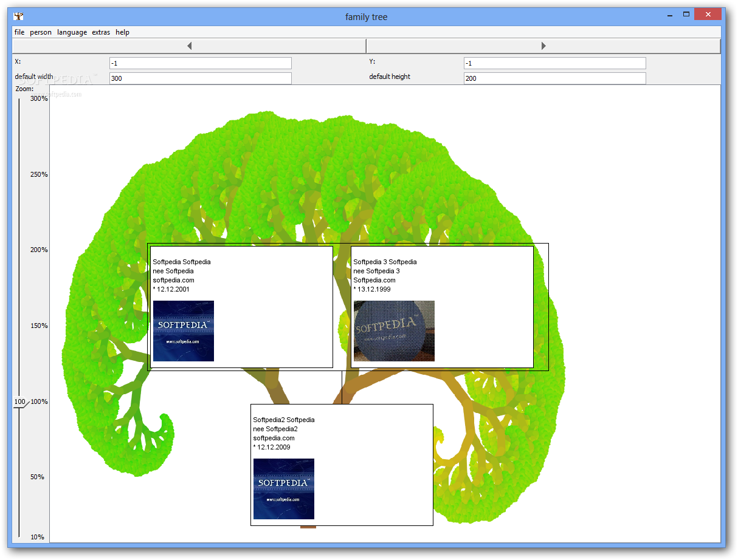
Task: Click the birth date * 13.12.1999
Action: tap(372, 289)
